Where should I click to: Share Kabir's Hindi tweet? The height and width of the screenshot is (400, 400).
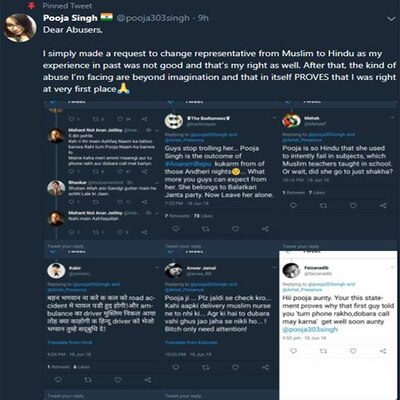click(x=148, y=379)
